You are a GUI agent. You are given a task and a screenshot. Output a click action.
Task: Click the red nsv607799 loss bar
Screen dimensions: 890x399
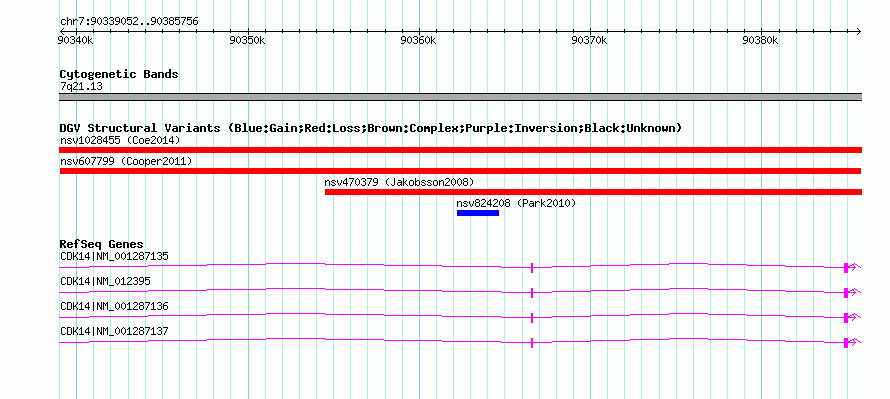coord(460,171)
